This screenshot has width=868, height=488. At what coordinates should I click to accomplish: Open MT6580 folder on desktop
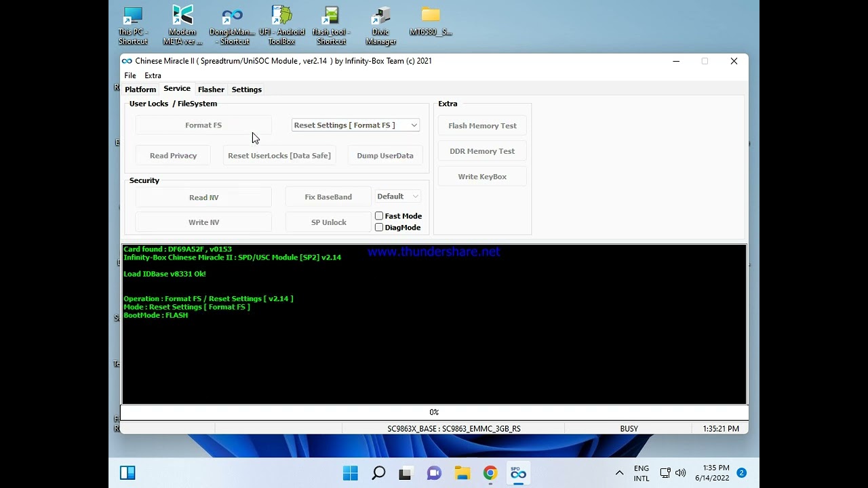click(431, 22)
